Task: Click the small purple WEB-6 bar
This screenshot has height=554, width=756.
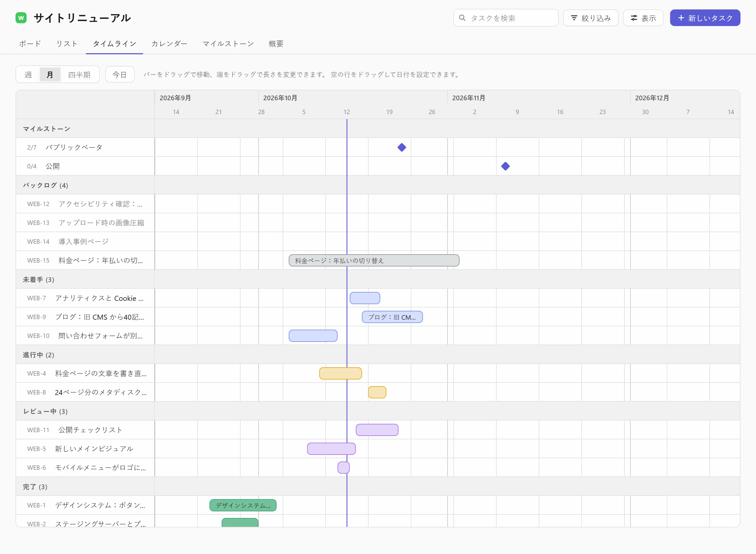Action: 343,467
